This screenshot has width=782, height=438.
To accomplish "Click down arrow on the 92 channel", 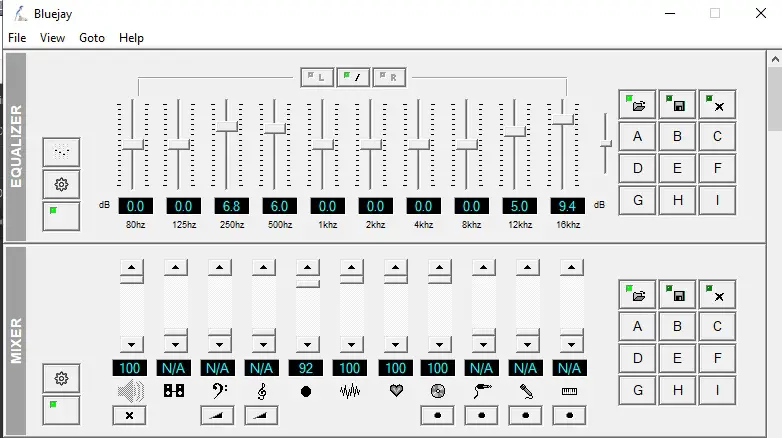I will click(308, 344).
